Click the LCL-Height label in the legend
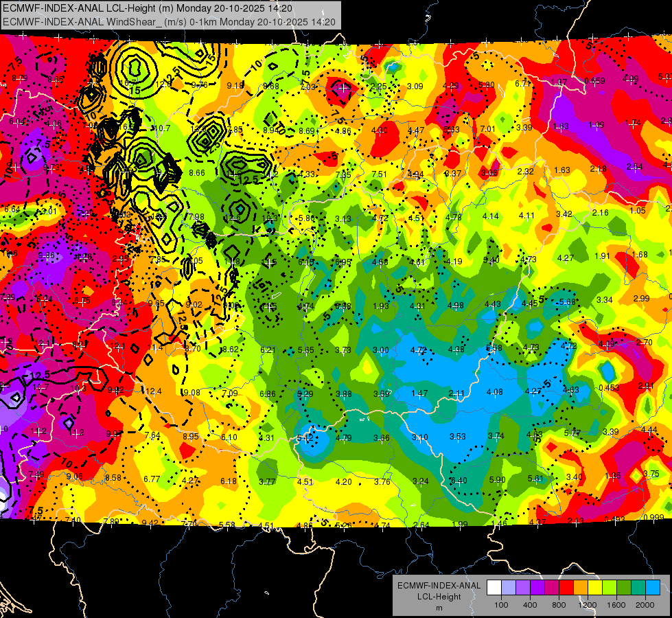 point(439,597)
